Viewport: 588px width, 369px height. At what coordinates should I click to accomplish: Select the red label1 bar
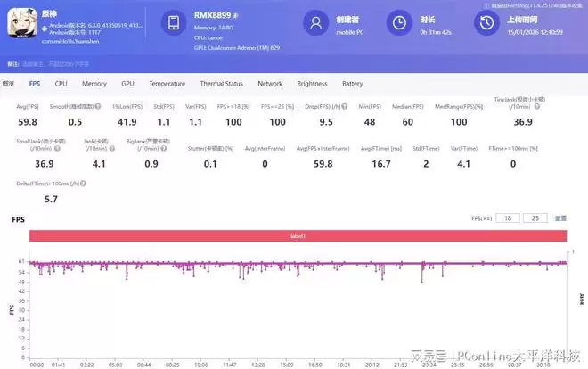[298, 236]
